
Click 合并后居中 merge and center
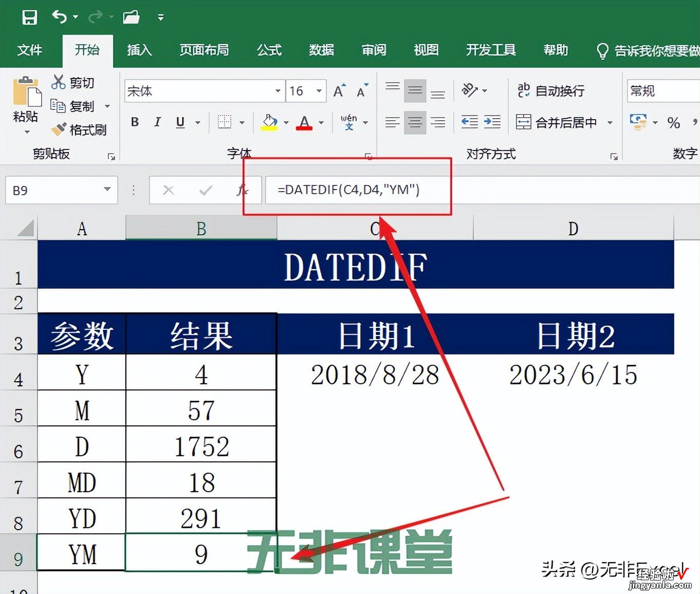tap(556, 122)
